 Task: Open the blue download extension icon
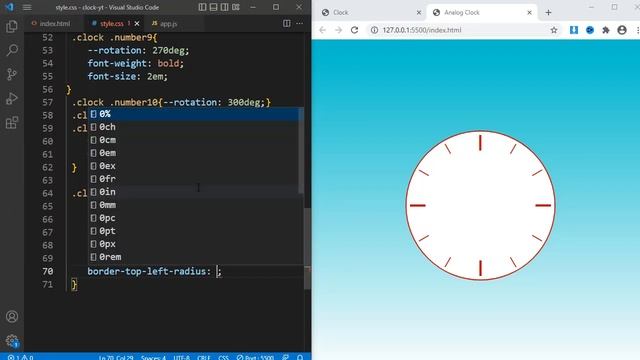point(574,30)
